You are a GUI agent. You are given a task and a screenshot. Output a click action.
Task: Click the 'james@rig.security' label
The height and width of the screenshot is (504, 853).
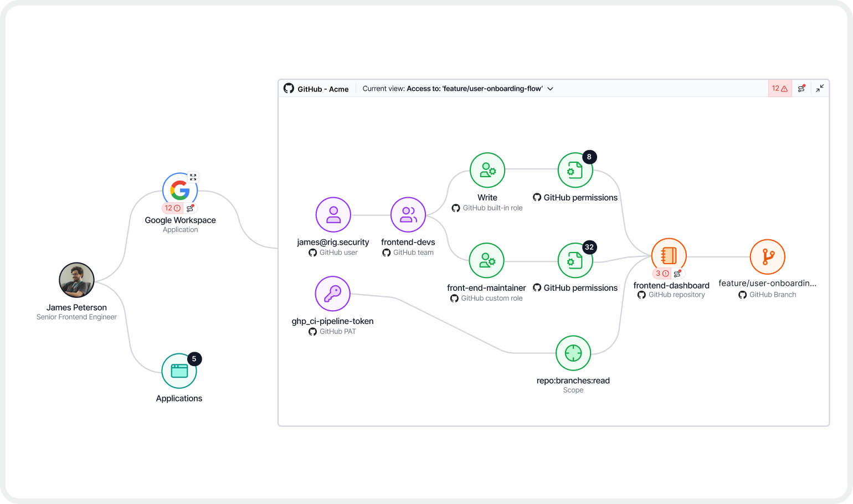click(333, 242)
